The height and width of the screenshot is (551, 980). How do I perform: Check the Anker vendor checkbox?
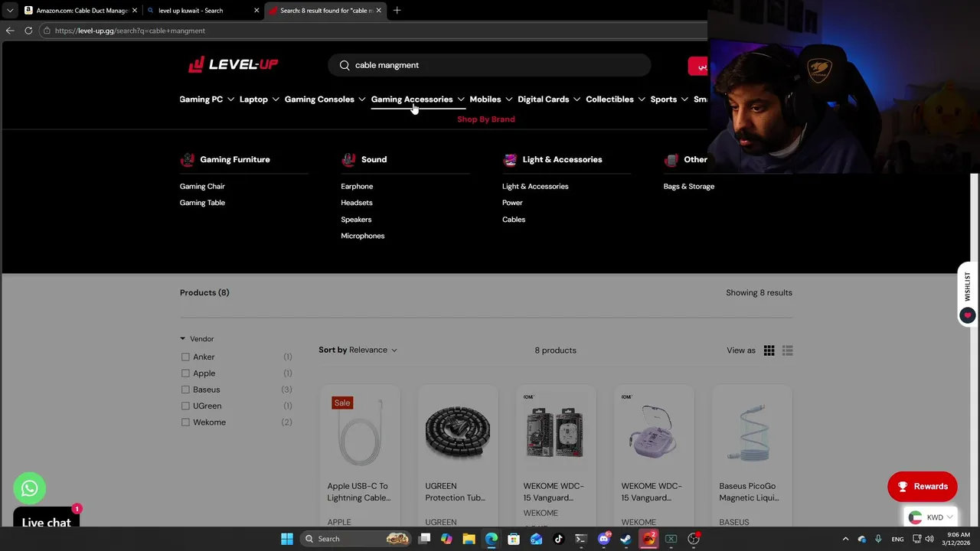[185, 357]
